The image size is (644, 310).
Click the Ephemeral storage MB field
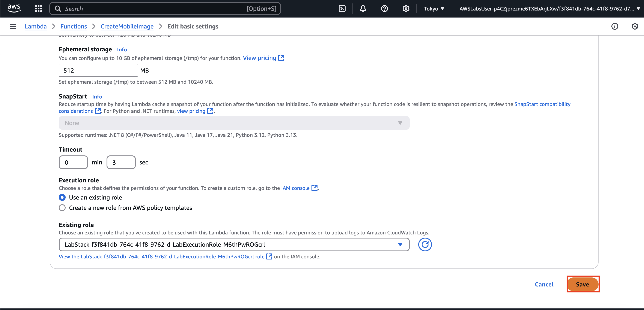coord(98,70)
